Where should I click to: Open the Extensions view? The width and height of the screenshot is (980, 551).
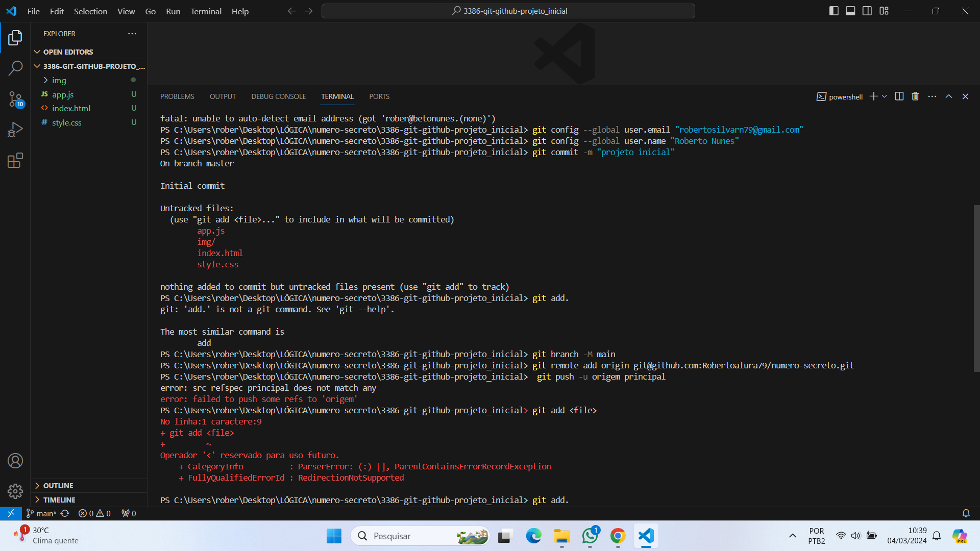15,161
